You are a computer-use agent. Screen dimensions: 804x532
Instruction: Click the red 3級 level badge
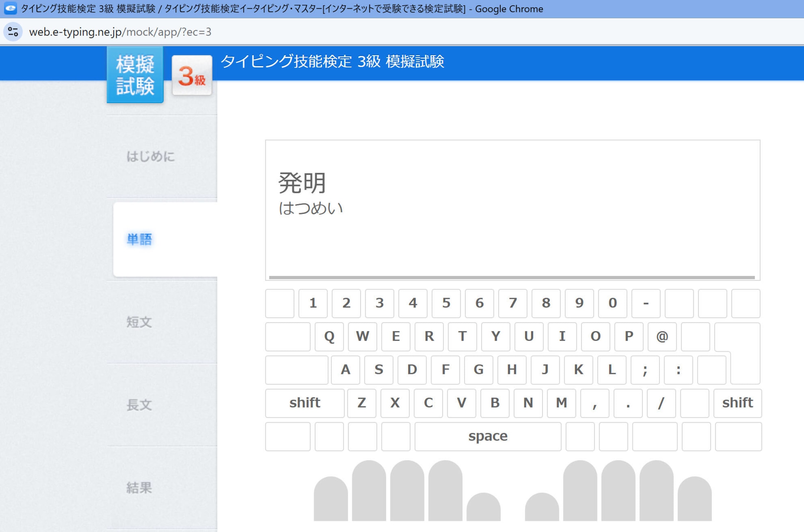point(192,76)
